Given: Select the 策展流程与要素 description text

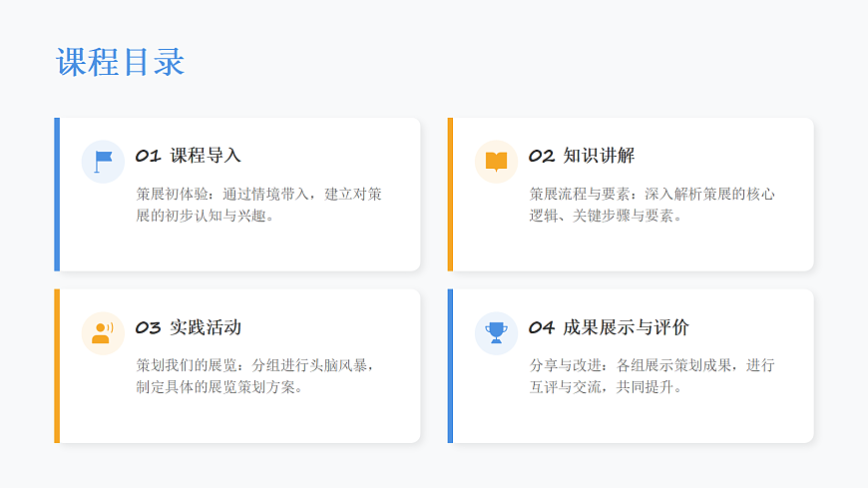Looking at the screenshot, I should 651,204.
